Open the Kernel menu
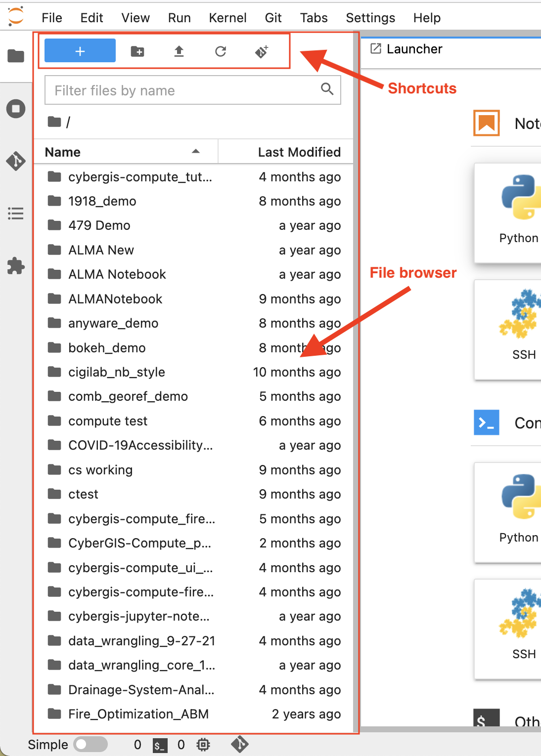The width and height of the screenshot is (541, 756). pyautogui.click(x=227, y=18)
